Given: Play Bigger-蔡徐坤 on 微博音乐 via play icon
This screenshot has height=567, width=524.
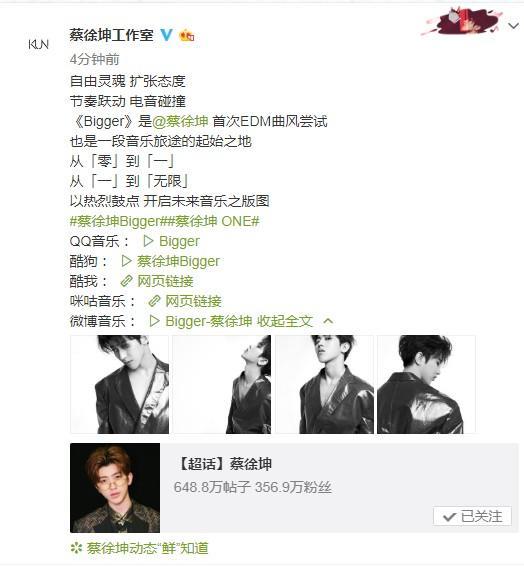Looking at the screenshot, I should (154, 321).
